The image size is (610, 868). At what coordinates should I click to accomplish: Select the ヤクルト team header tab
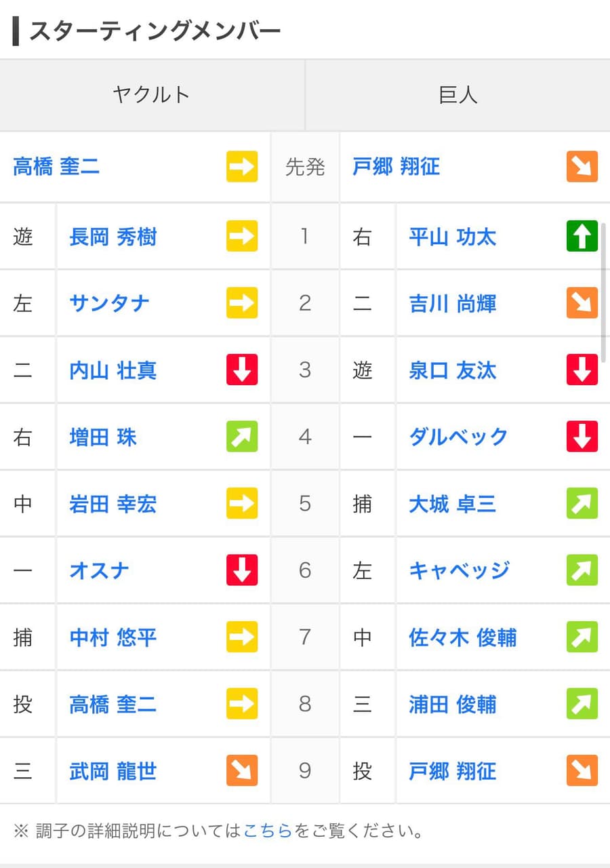tap(152, 95)
